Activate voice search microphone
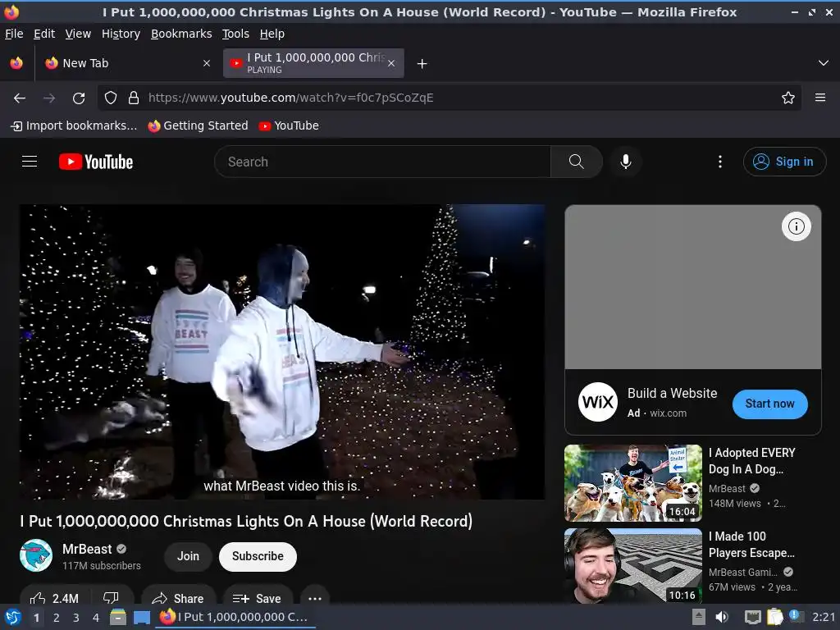Image resolution: width=840 pixels, height=630 pixels. point(625,162)
